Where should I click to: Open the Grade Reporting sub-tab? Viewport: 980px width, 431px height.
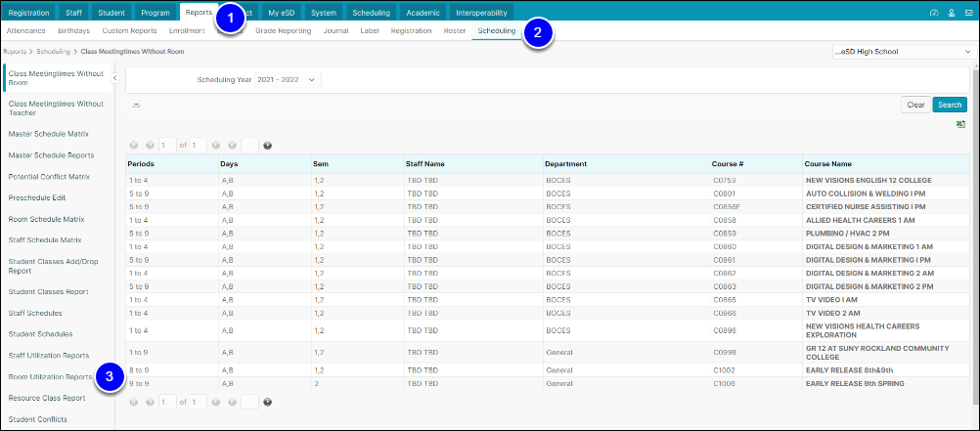pyautogui.click(x=283, y=30)
